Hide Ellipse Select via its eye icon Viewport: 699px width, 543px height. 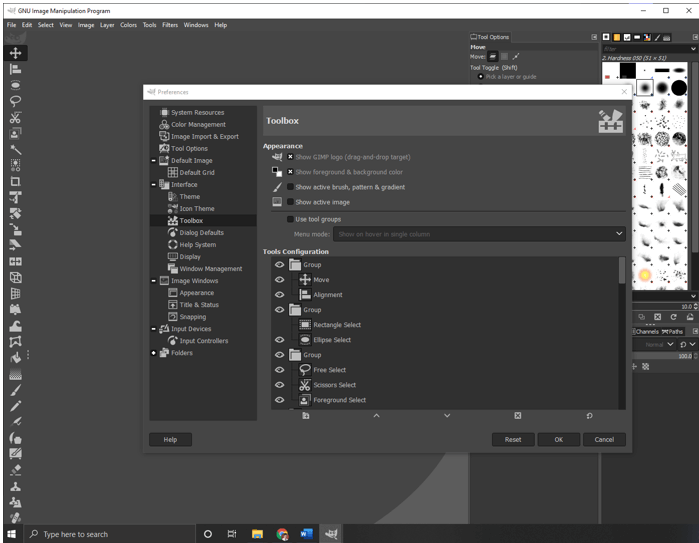pyautogui.click(x=280, y=340)
